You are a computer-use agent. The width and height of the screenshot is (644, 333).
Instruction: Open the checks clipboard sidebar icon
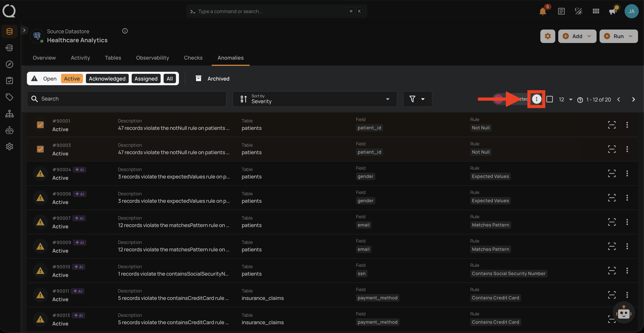click(x=10, y=81)
